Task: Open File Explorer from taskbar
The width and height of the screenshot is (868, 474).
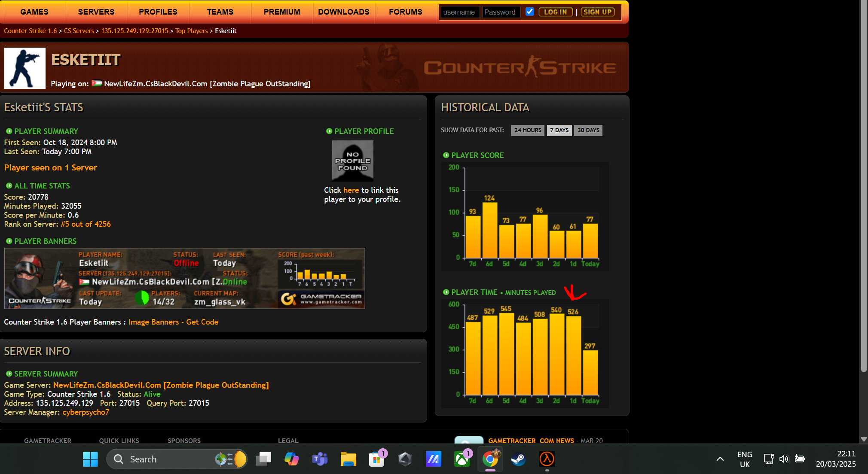Action: [x=348, y=459]
